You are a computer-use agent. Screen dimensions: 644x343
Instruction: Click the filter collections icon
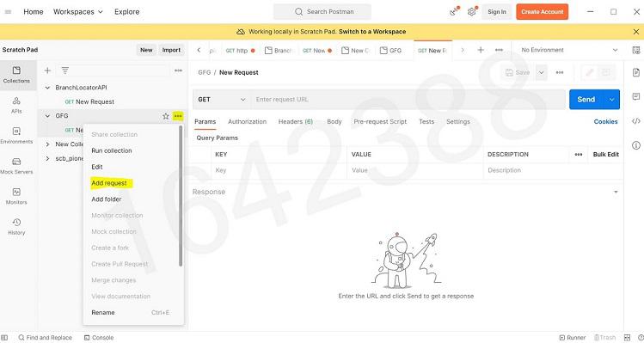[x=64, y=70]
